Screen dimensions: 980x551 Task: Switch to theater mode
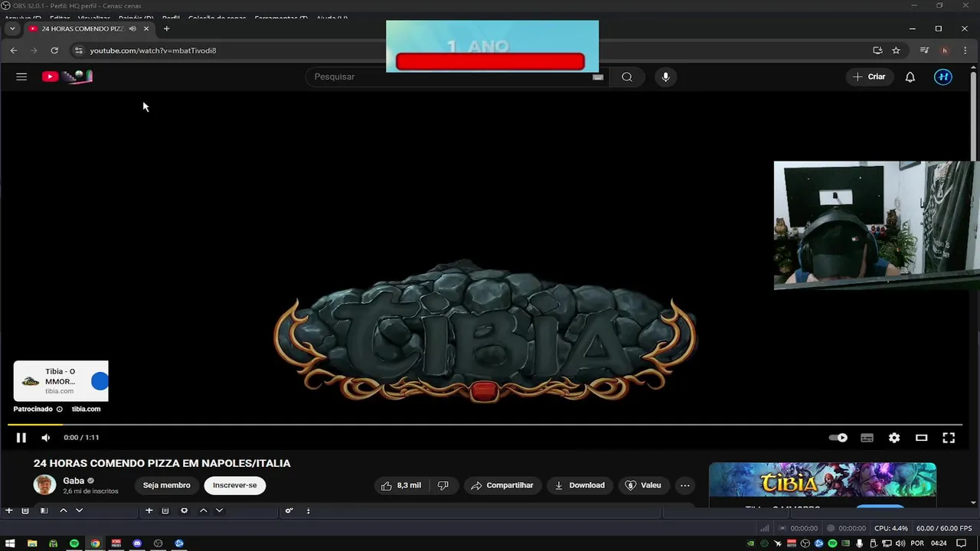pyautogui.click(x=922, y=438)
